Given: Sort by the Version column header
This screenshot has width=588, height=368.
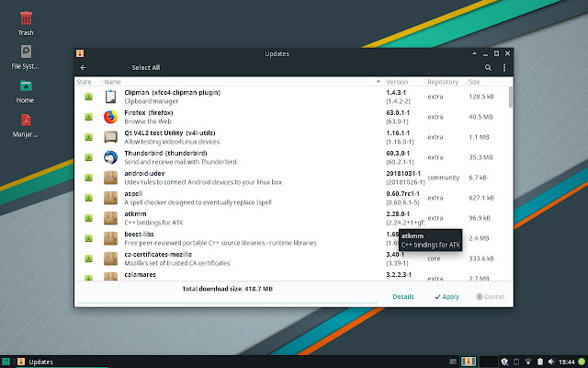Looking at the screenshot, I should [405, 82].
